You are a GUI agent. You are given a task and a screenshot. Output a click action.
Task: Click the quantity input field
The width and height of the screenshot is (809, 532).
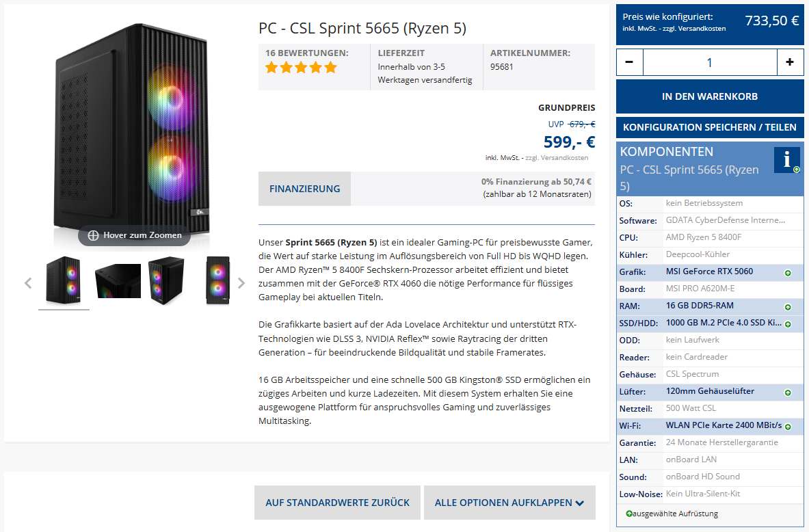(x=710, y=62)
